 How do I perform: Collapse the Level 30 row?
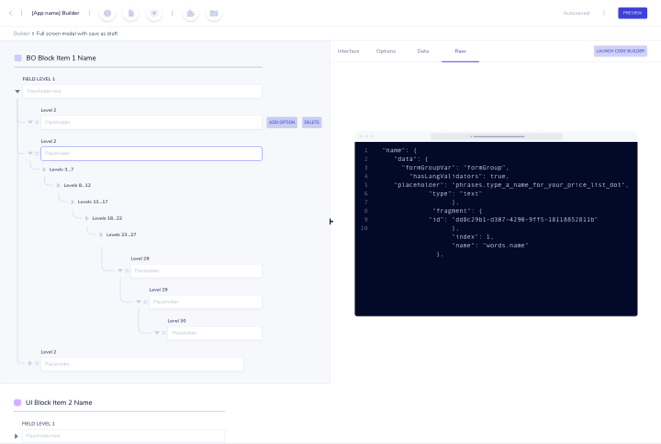157,333
